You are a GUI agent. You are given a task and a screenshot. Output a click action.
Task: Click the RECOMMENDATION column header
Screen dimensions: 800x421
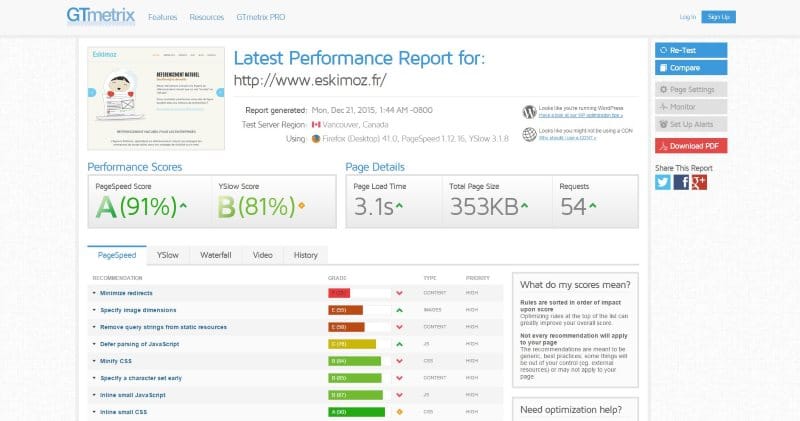(x=117, y=278)
